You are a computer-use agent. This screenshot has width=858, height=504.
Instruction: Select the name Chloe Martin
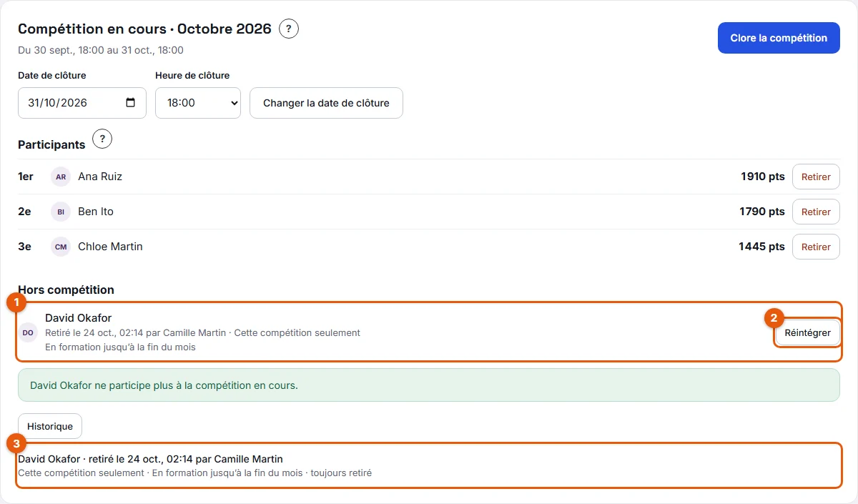110,247
